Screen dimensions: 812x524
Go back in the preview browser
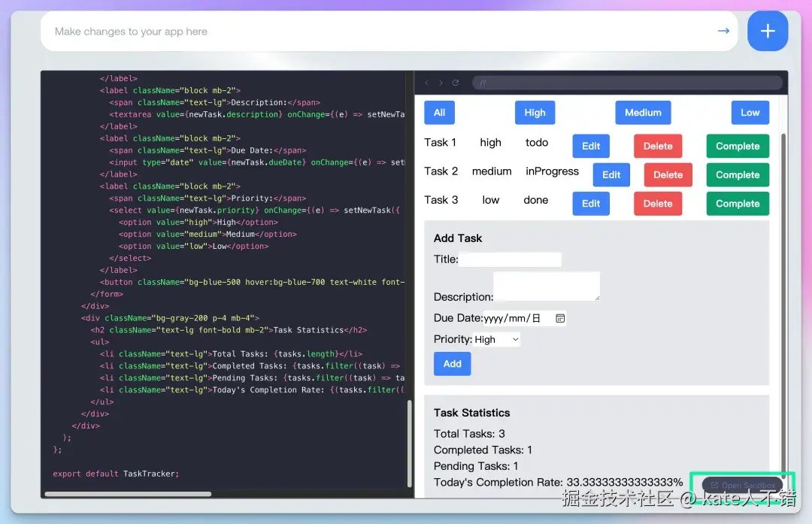pos(427,83)
